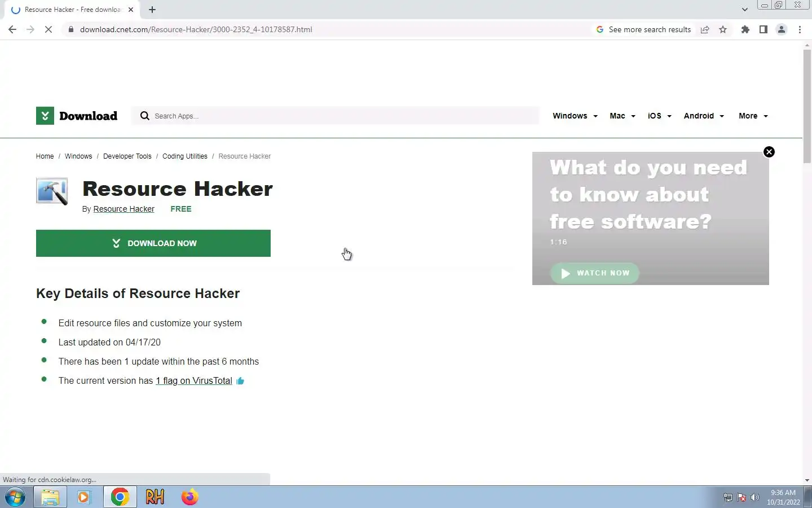Open the taskbar Firefox icon

[x=190, y=497]
